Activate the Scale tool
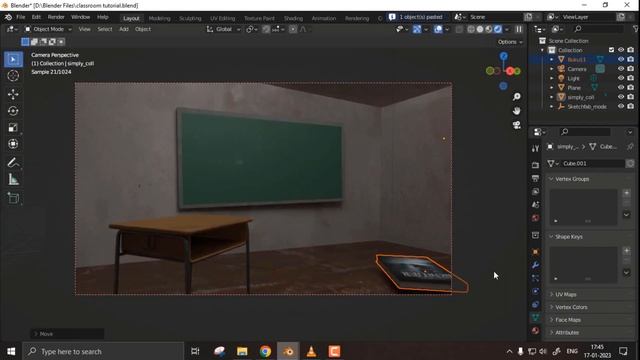This screenshot has width=640, height=360. tap(13, 128)
